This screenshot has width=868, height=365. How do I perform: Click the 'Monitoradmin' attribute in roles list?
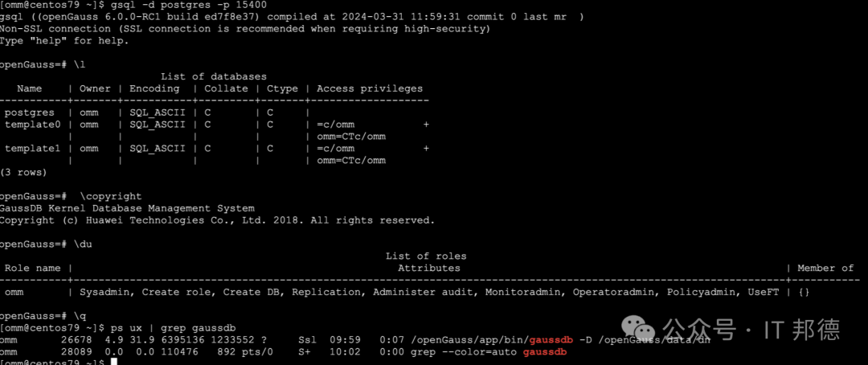click(523, 292)
